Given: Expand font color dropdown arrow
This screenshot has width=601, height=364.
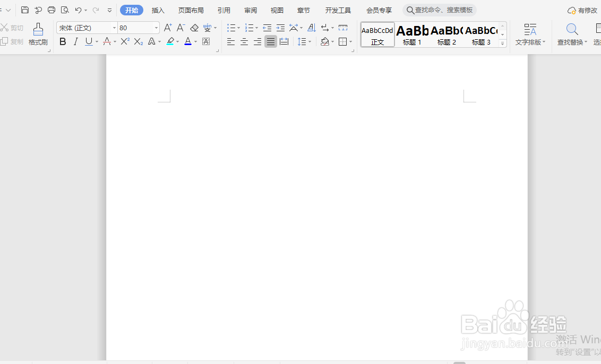Looking at the screenshot, I should (x=195, y=42).
